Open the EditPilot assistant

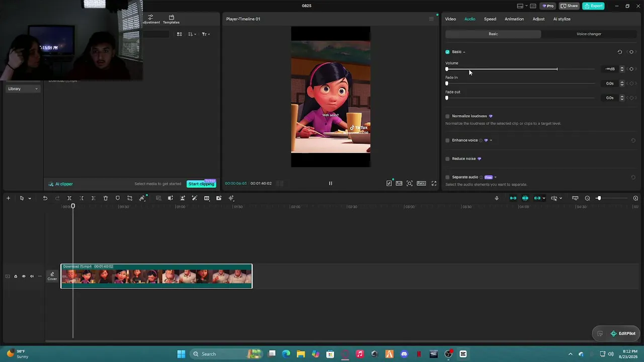click(623, 333)
